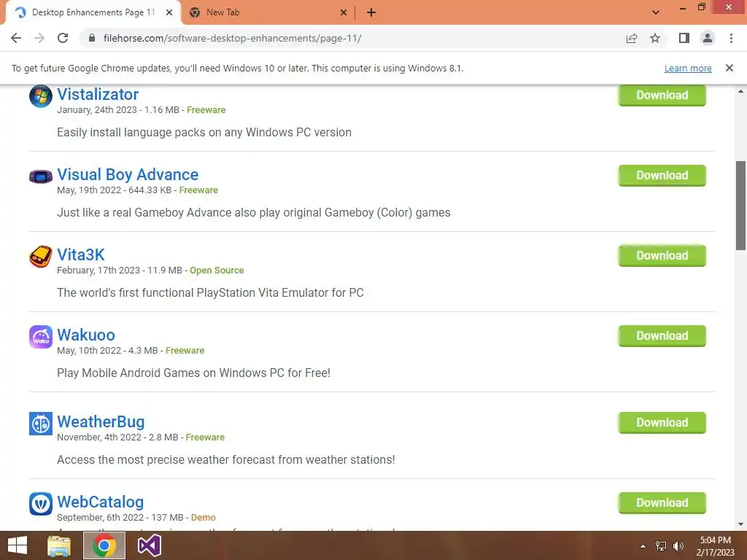Click text 'Play Mobile Android Games on Windows PC for Free!'
The width and height of the screenshot is (747, 560).
click(193, 373)
